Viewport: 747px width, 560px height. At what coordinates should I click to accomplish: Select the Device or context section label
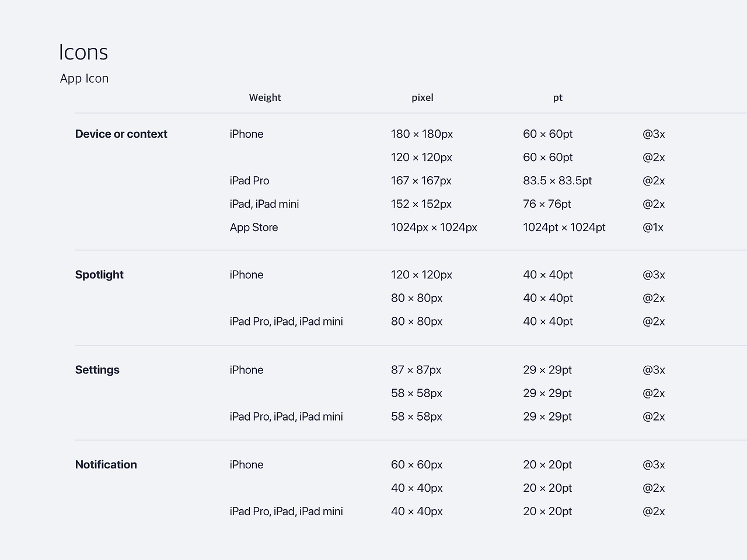(121, 134)
